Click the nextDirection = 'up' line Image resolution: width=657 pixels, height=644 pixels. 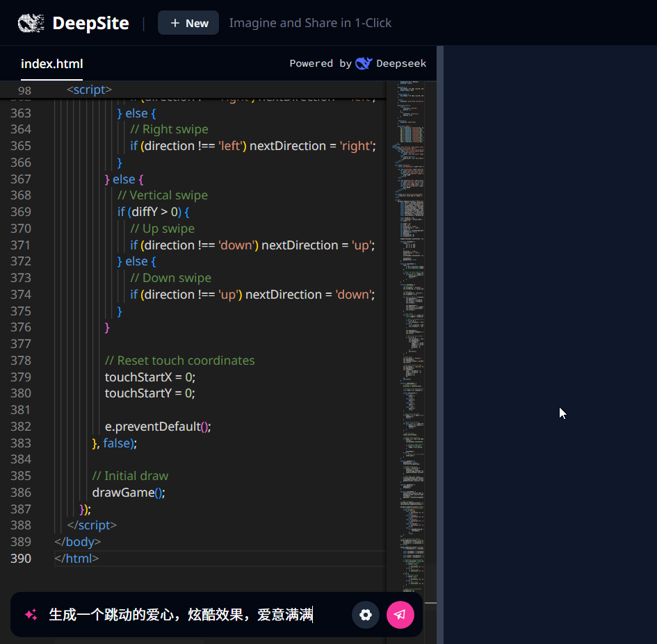point(252,245)
